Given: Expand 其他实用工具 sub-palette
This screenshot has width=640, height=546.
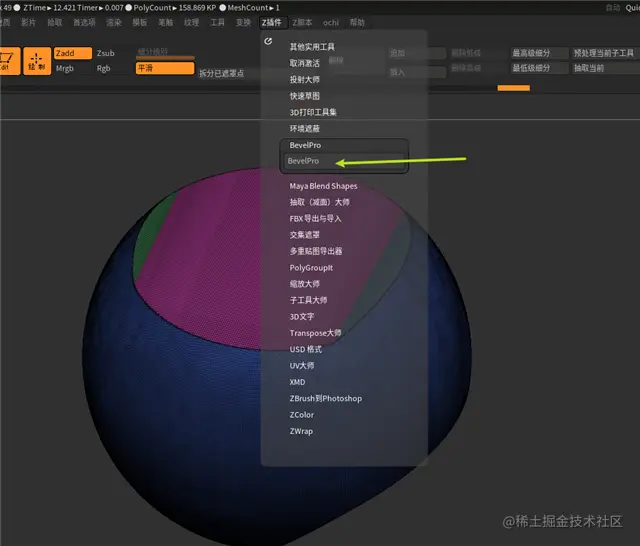Looking at the screenshot, I should pos(312,47).
